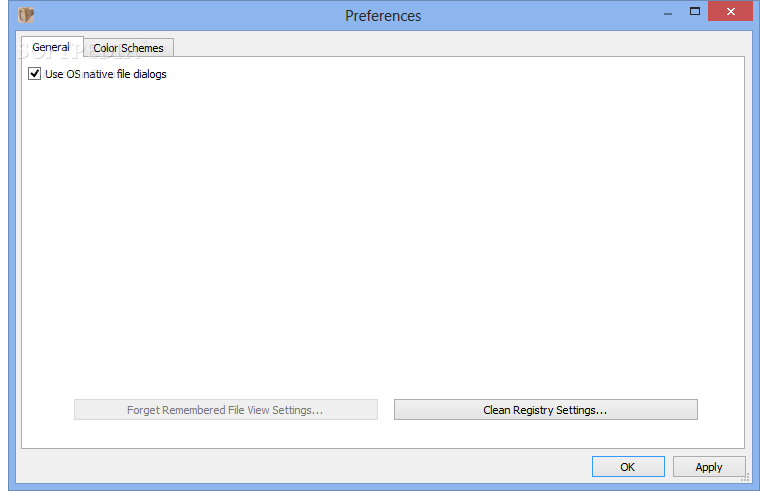This screenshot has width=760, height=491.
Task: Click the empty space between the two settings buttons
Action: (386, 410)
